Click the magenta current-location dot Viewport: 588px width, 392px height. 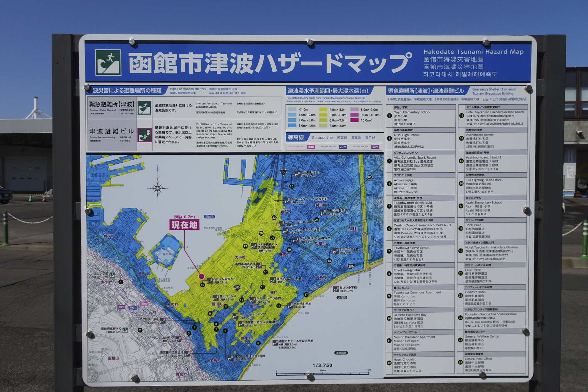coord(201,276)
